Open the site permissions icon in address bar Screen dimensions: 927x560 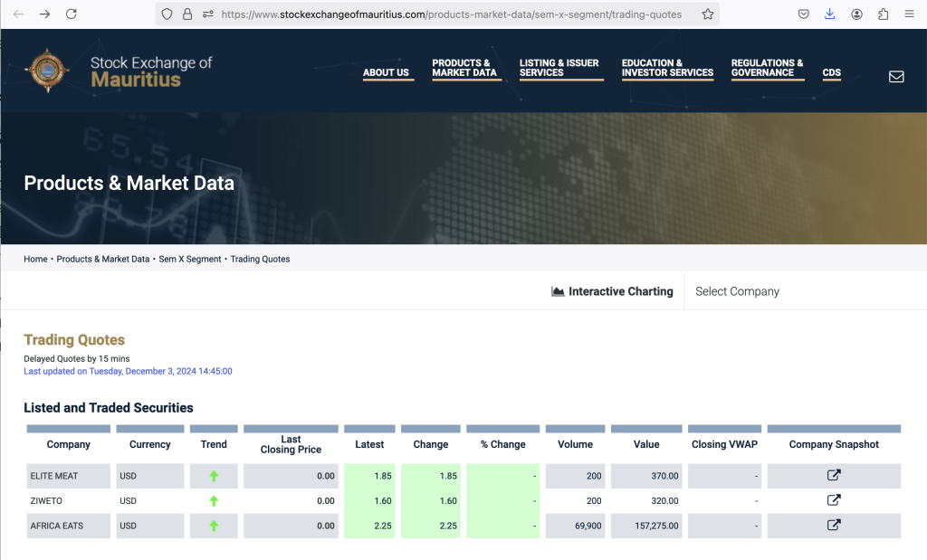(x=207, y=14)
